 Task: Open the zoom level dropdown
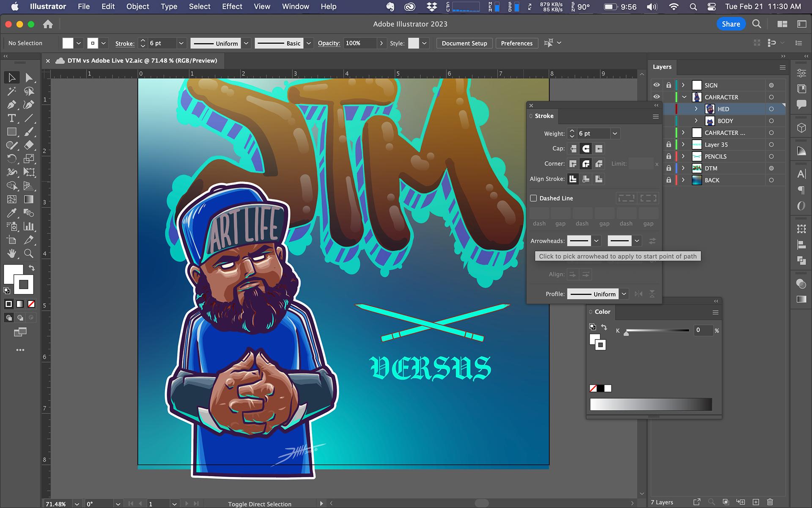click(77, 504)
